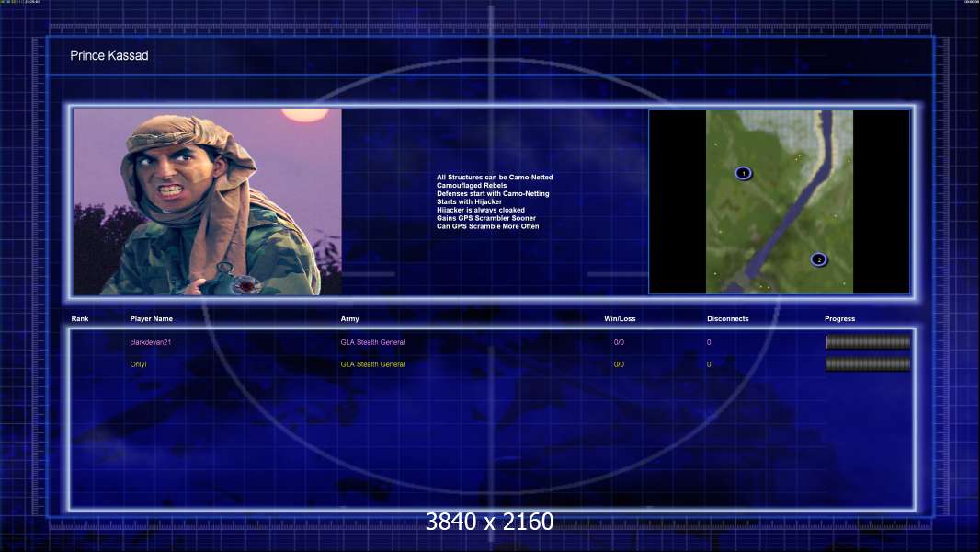Screen dimensions: 980x552
Task: Click clarkdevan21's loading progress bar
Action: pyautogui.click(x=868, y=342)
